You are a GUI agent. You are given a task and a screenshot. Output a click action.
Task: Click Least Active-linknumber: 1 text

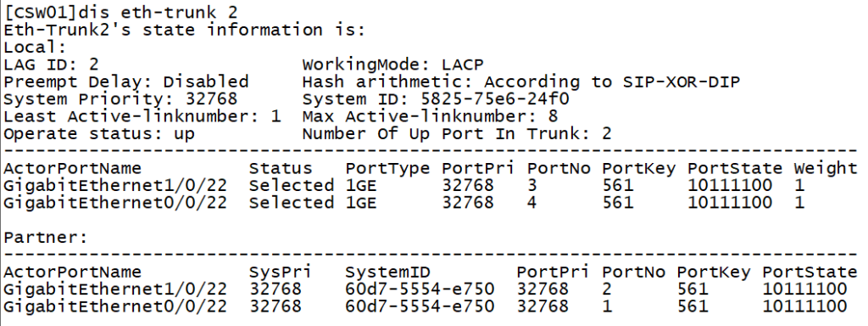142,116
